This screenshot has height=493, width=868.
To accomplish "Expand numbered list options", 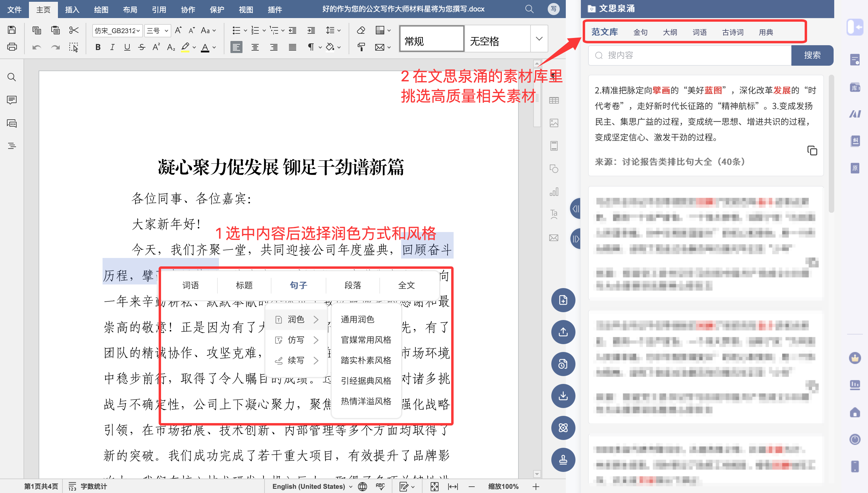I will (264, 30).
